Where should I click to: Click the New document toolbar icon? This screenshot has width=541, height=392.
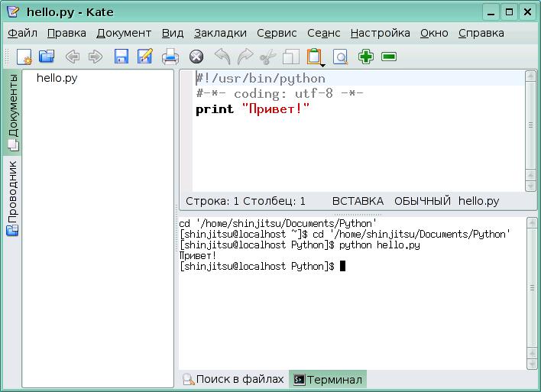click(24, 57)
